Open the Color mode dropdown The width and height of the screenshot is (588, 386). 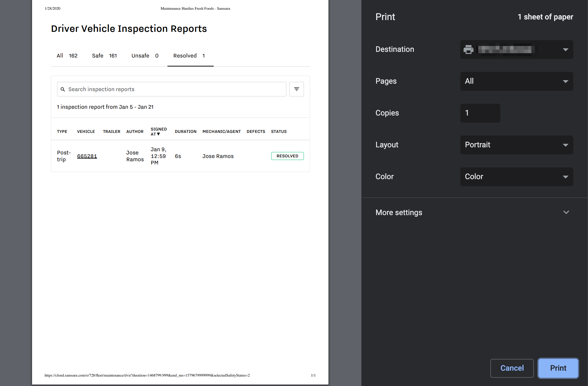pos(516,177)
